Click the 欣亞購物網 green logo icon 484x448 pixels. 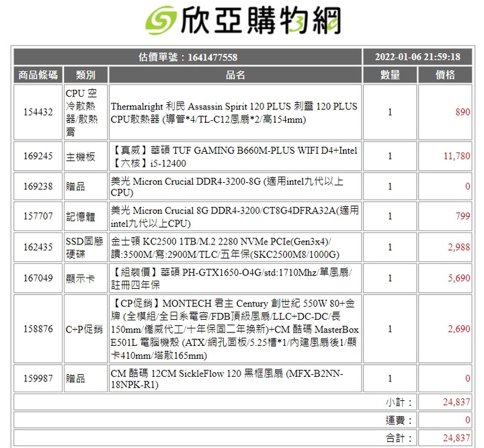(x=161, y=20)
